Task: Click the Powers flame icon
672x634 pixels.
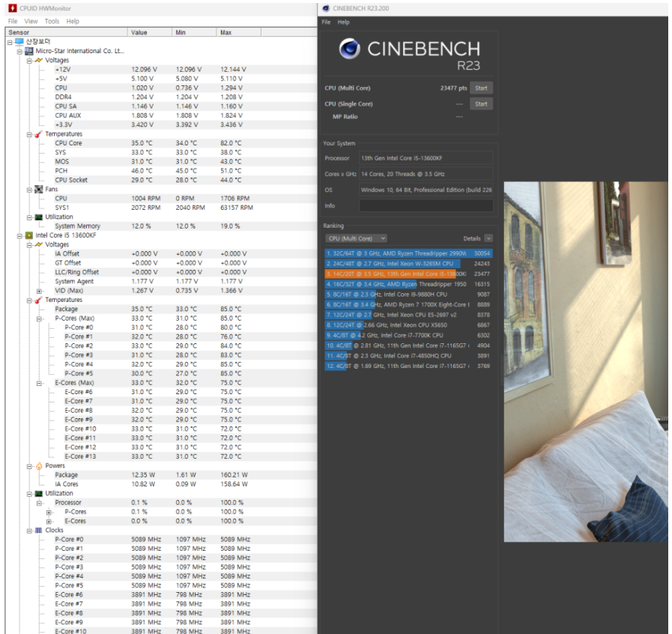Action: (x=38, y=465)
